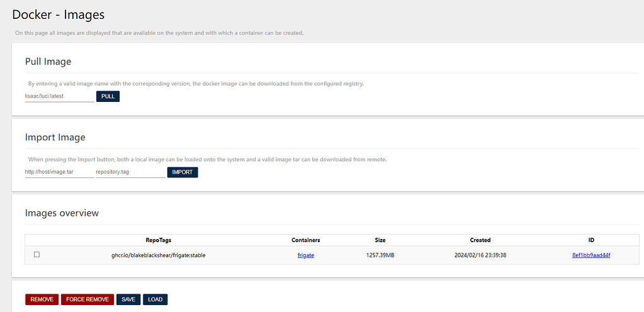Click the Containers column header
The height and width of the screenshot is (312, 644).
[x=306, y=240]
